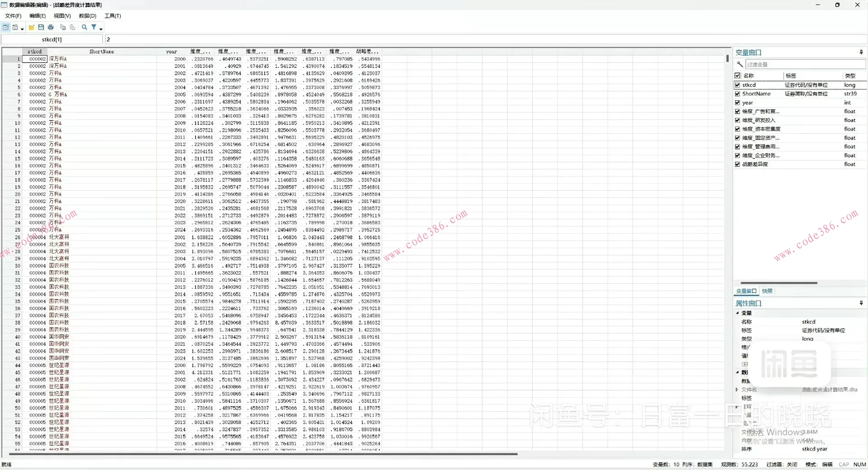The image size is (868, 470).
Task: Click the Open file folder icon
Action: 32,27
